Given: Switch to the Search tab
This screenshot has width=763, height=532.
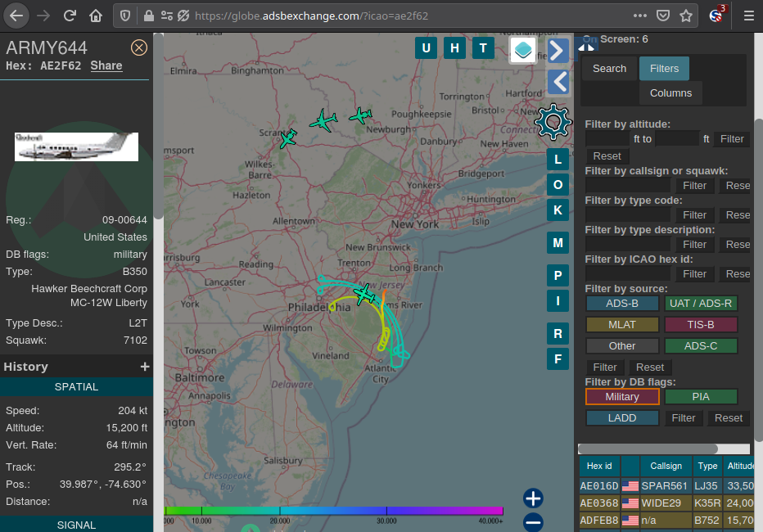Looking at the screenshot, I should [x=609, y=69].
